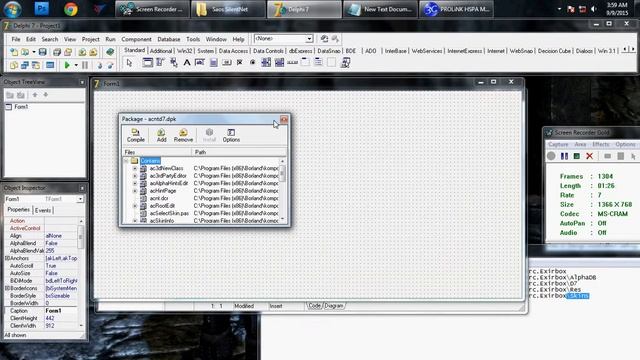Select the Memo component in palette
640x360 pixels.
(213, 62)
